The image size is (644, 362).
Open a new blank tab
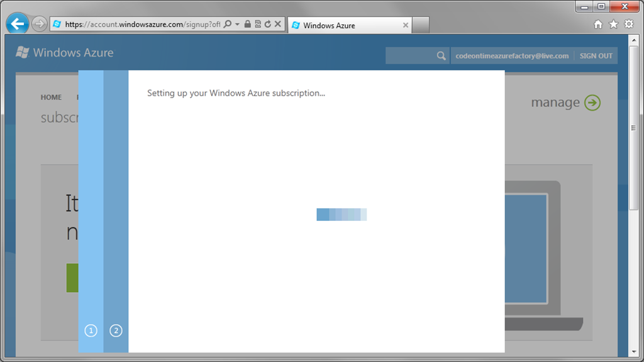pos(421,25)
